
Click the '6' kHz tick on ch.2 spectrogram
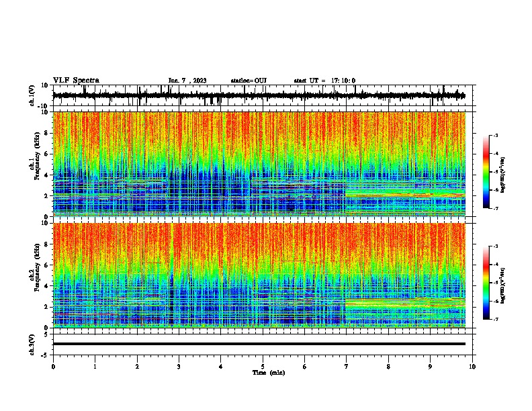(46, 265)
